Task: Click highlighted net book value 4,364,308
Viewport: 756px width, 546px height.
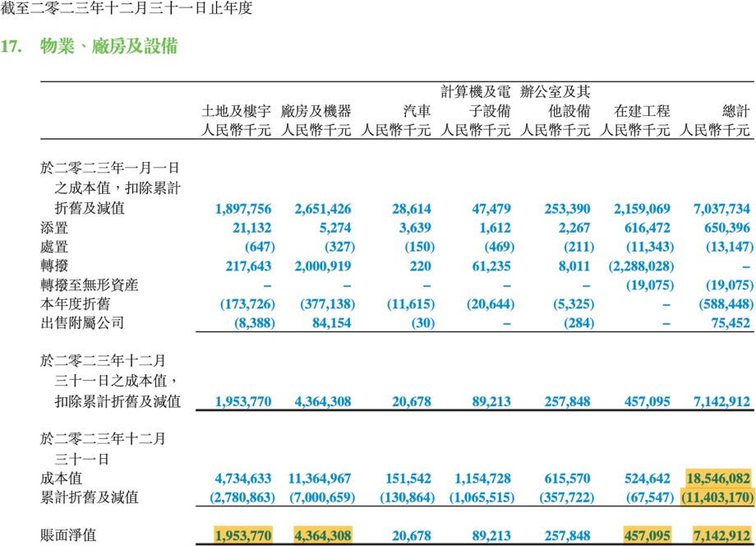Action: pyautogui.click(x=323, y=535)
